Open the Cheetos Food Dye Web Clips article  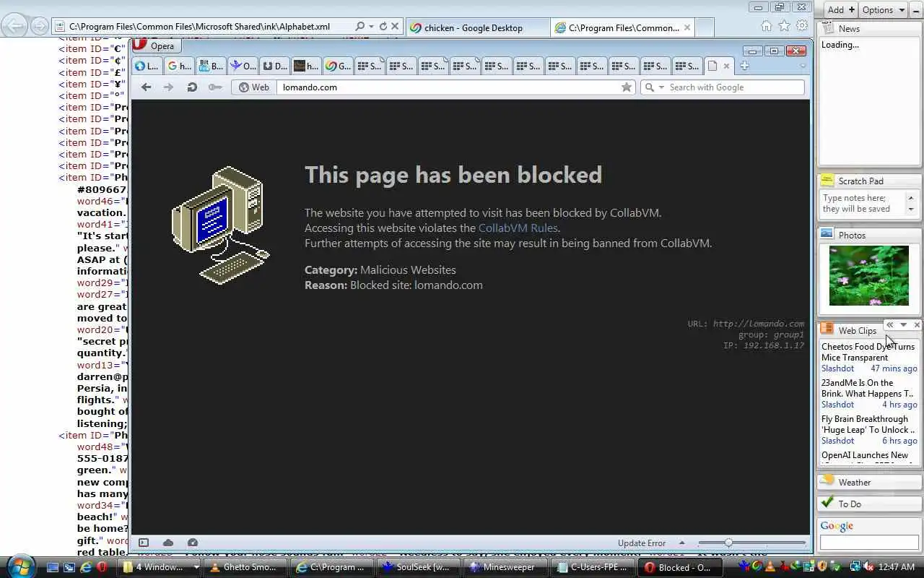(x=868, y=352)
